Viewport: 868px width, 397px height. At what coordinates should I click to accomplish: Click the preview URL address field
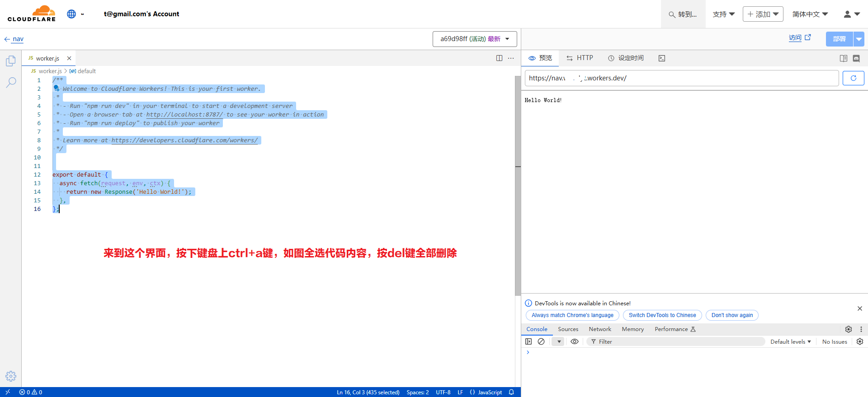[681, 78]
